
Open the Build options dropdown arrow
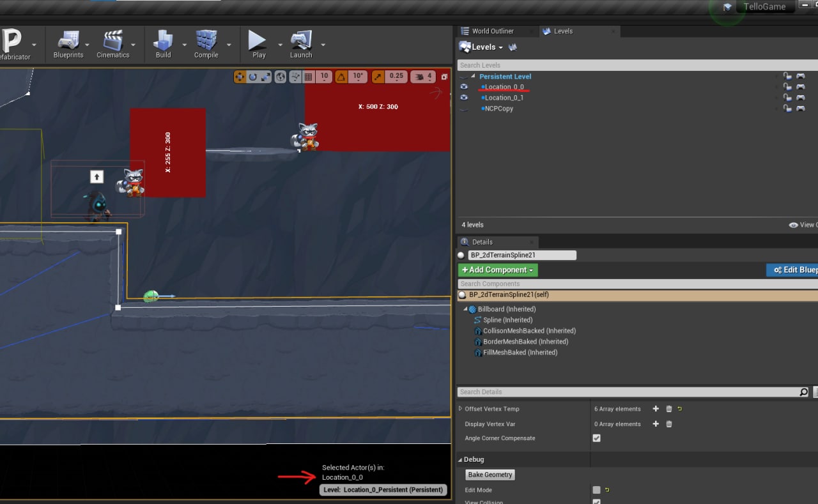coord(184,45)
